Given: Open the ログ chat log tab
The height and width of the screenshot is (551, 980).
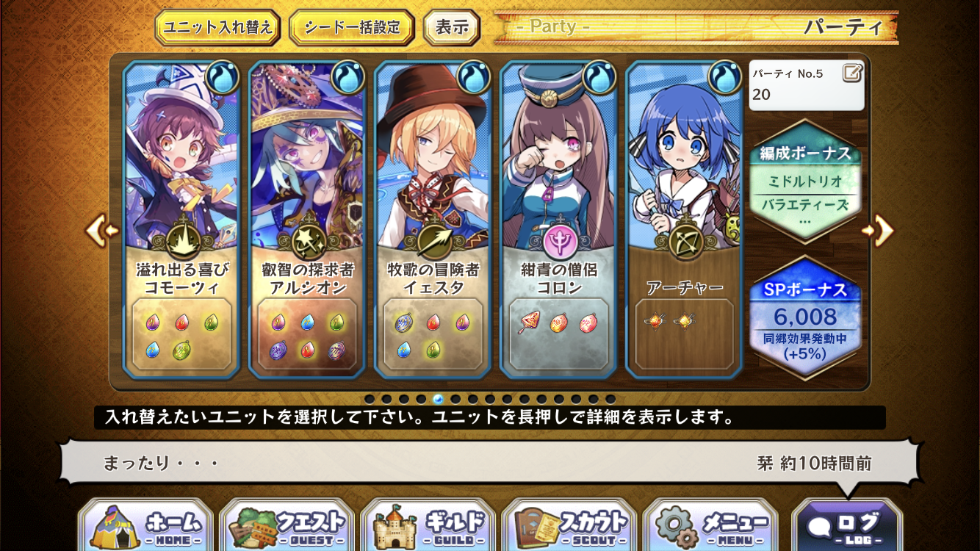Looking at the screenshot, I should click(x=846, y=526).
